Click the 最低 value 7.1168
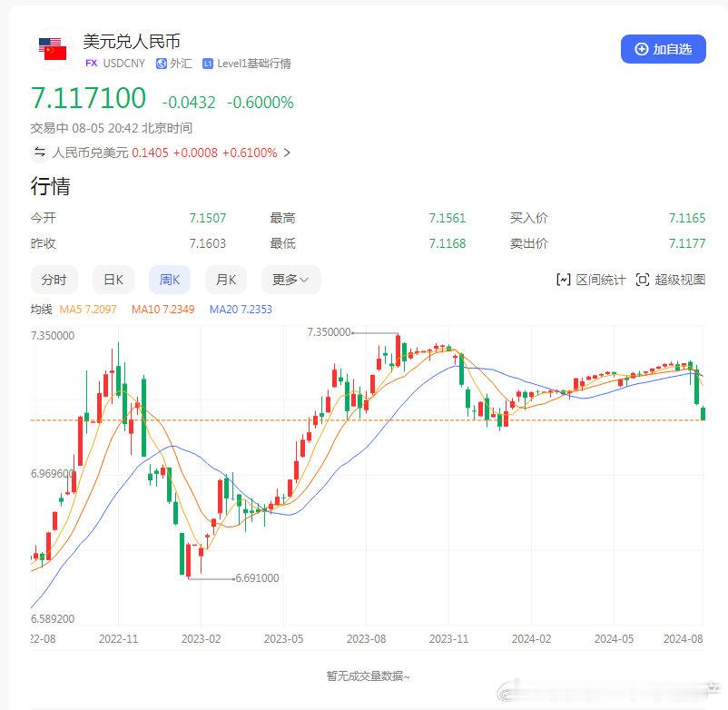 [x=448, y=243]
